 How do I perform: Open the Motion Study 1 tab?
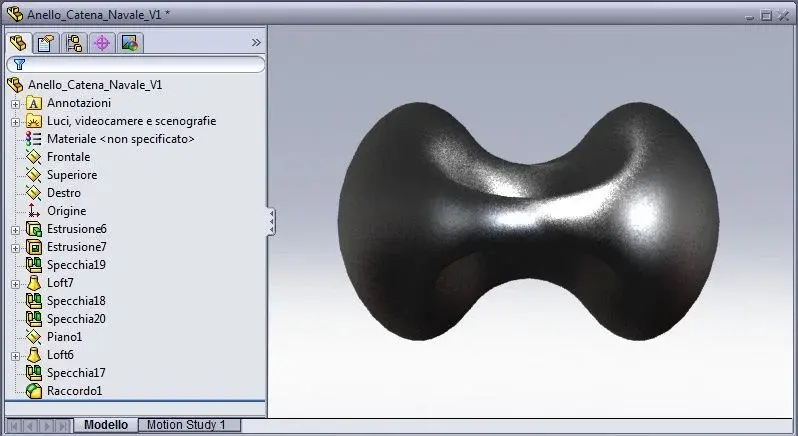coord(186,425)
